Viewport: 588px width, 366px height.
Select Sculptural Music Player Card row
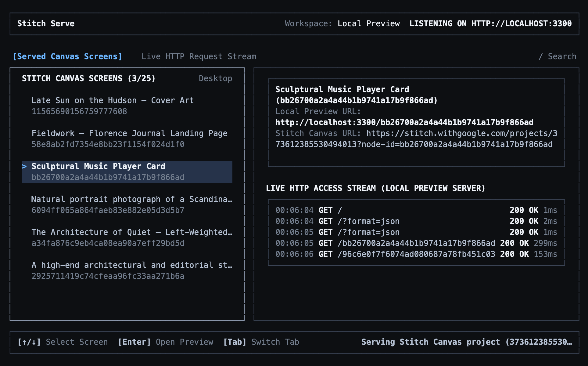click(127, 172)
